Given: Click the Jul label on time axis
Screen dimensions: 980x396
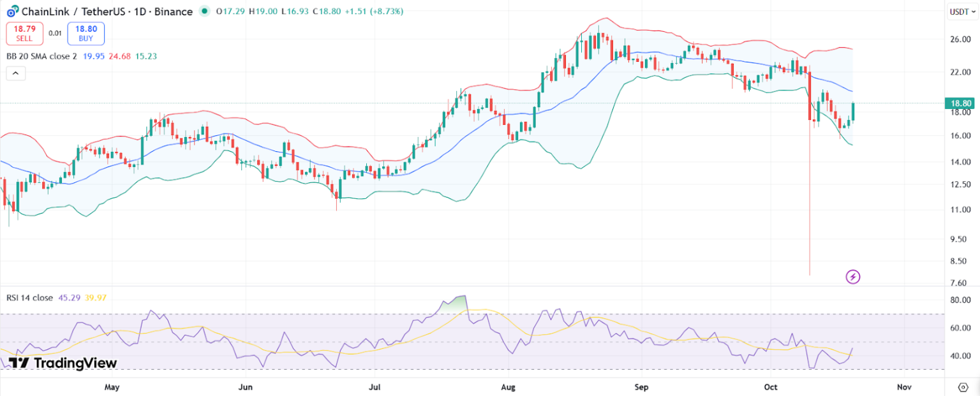Looking at the screenshot, I should pos(375,387).
